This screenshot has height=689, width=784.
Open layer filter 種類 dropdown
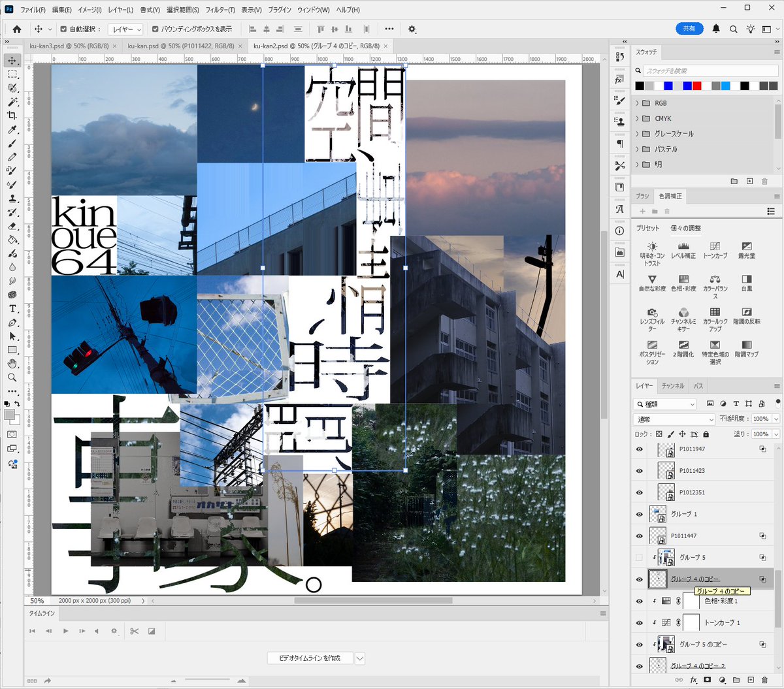(665, 404)
